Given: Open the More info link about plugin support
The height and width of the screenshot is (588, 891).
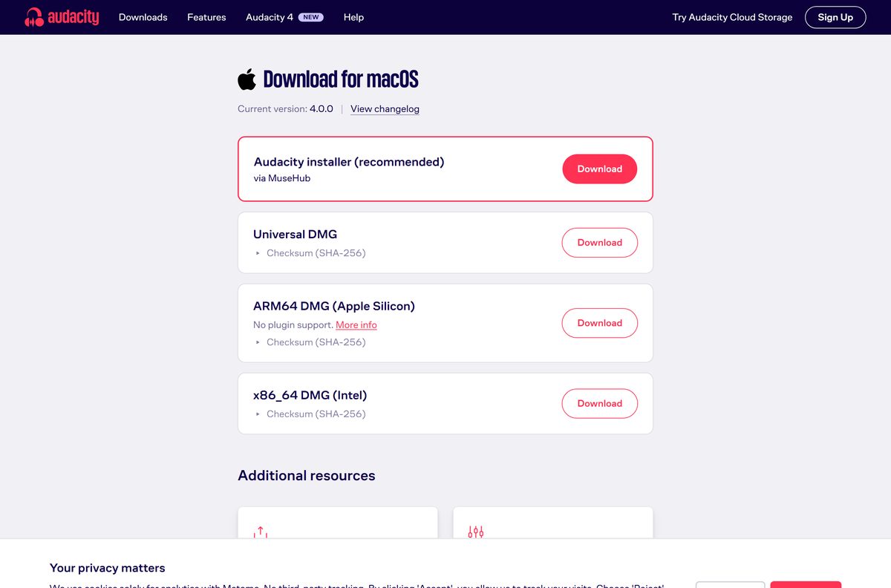Looking at the screenshot, I should click(x=356, y=325).
